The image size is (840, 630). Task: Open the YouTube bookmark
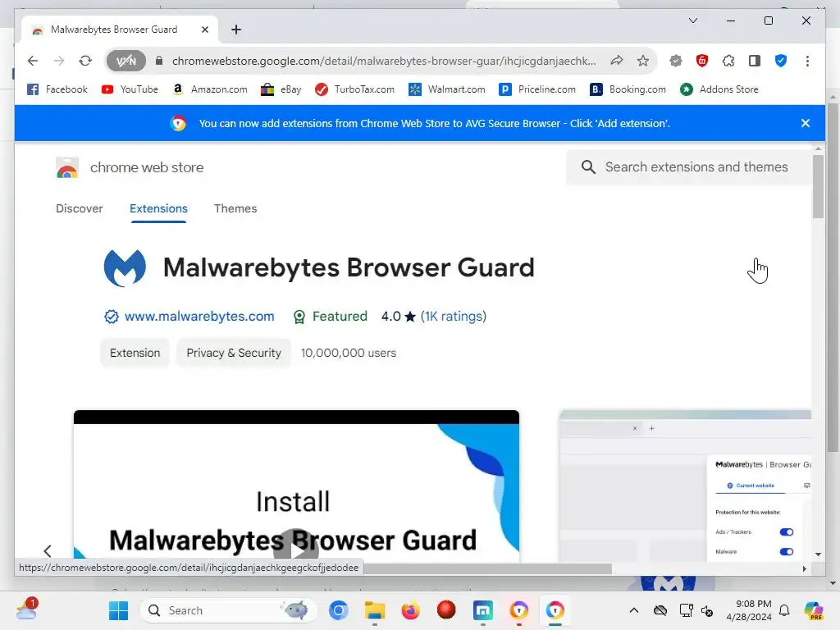point(130,89)
